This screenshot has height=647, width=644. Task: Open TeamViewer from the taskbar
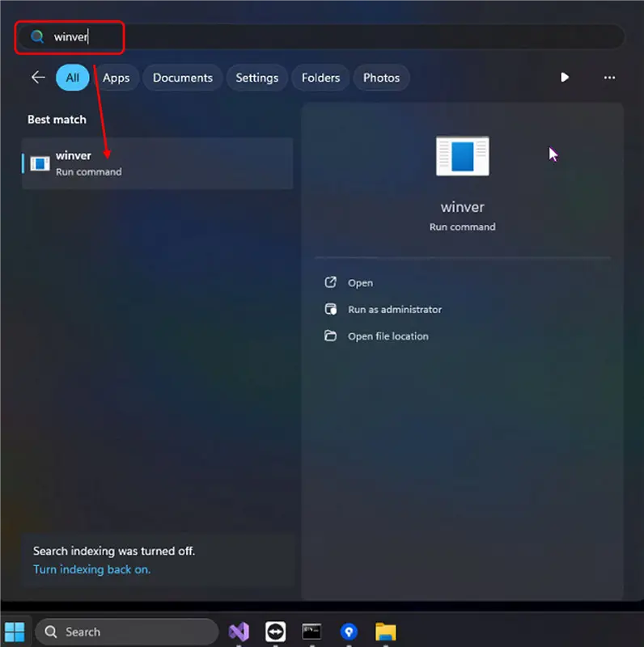click(x=275, y=632)
